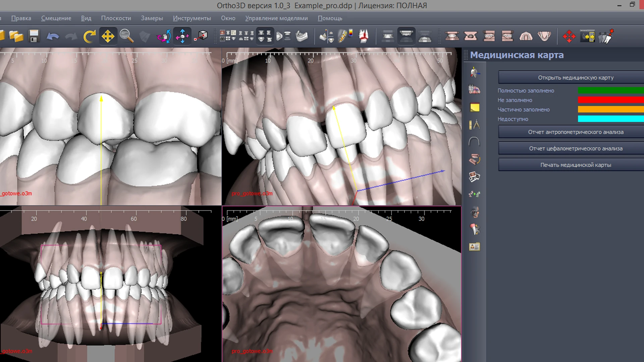
Task: Open the Плоскости menu
Action: 116,18
